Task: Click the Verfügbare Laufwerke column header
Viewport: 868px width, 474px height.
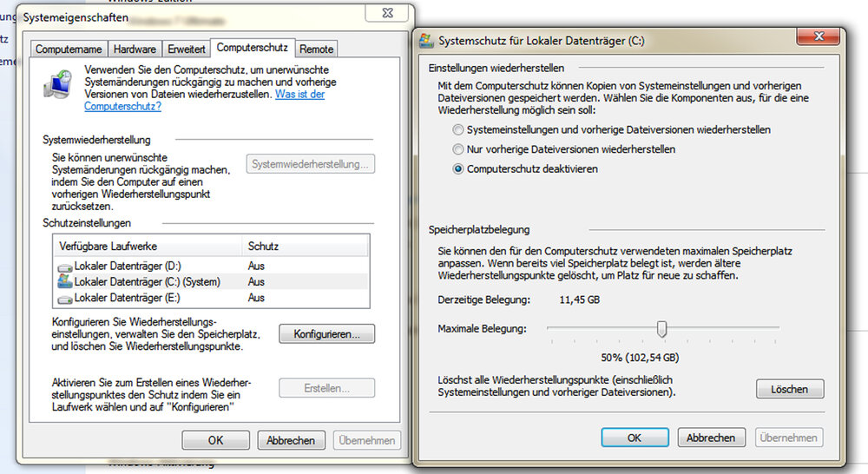Action: point(148,246)
